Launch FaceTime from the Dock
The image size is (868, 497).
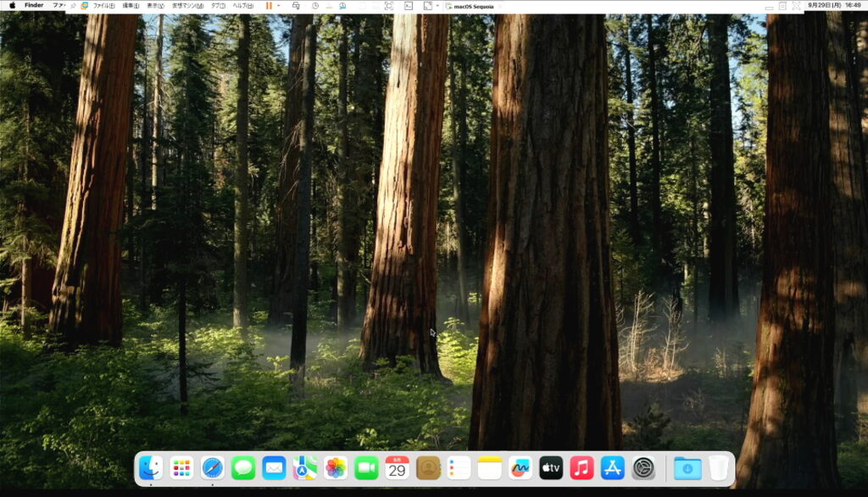pyautogui.click(x=366, y=467)
